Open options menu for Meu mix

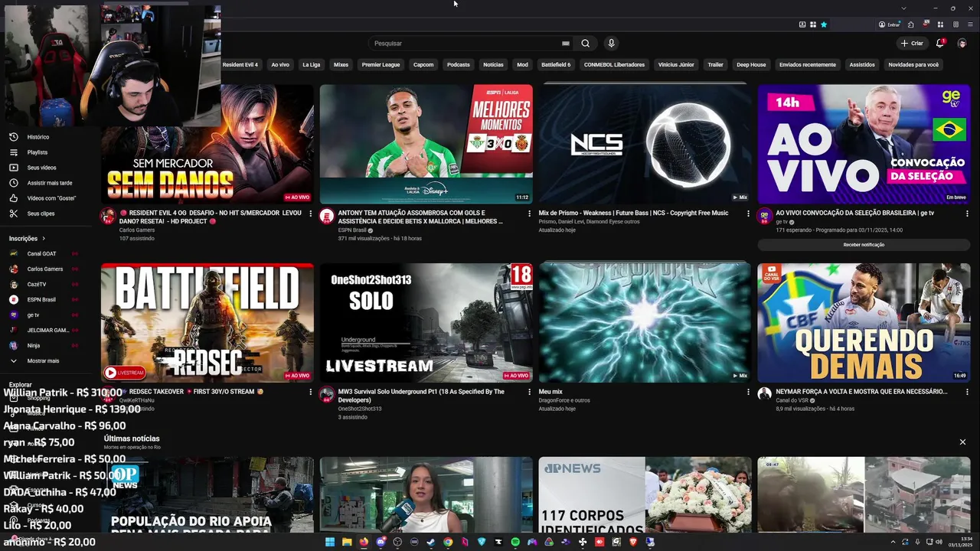pyautogui.click(x=748, y=392)
